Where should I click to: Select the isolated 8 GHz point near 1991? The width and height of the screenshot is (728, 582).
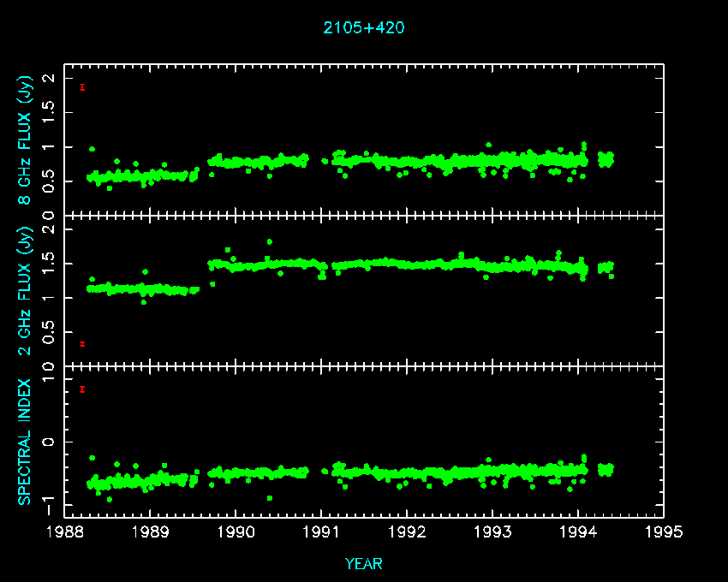(324, 161)
